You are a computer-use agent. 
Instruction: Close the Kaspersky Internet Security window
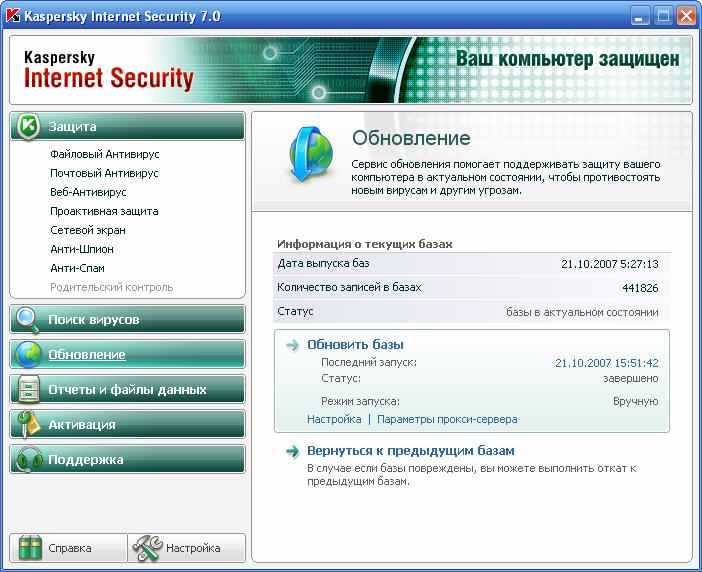point(686,17)
